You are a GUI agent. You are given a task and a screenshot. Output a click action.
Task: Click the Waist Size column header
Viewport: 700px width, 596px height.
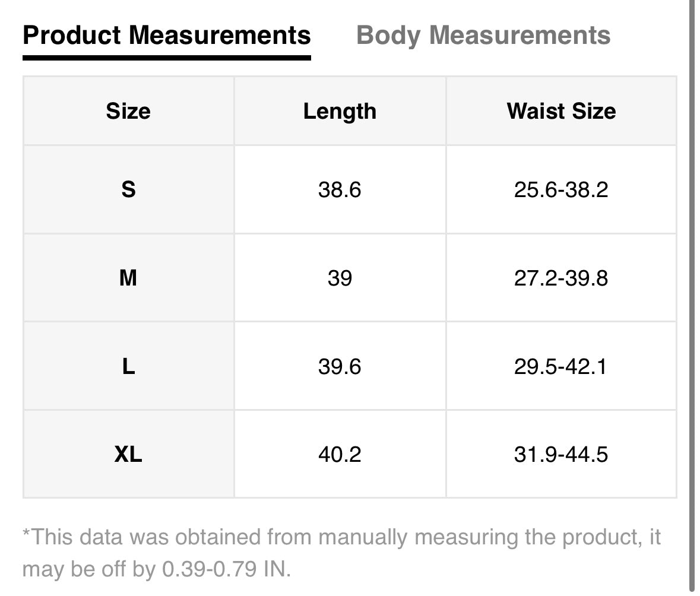pyautogui.click(x=561, y=111)
